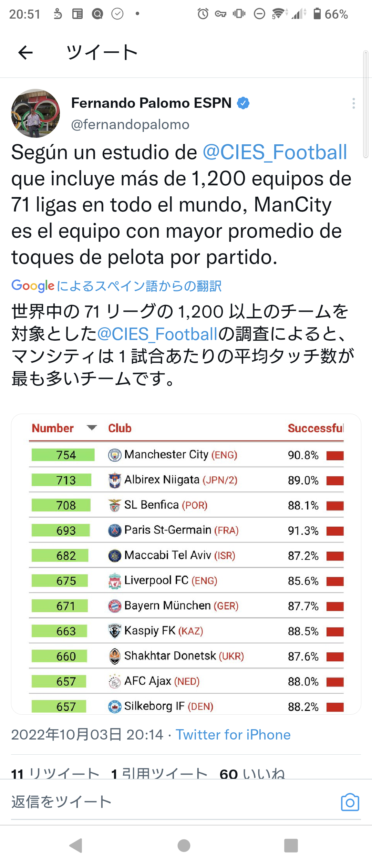Open the touches ranking table image

(x=186, y=564)
